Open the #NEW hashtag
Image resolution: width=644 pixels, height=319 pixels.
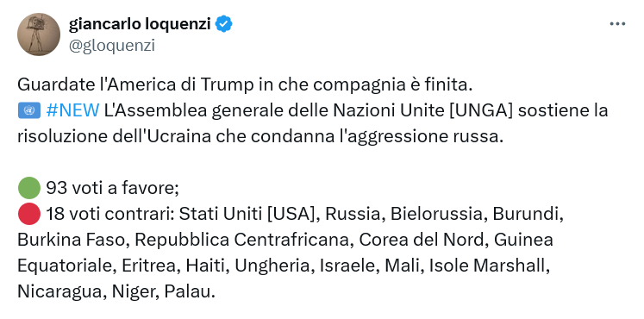tap(73, 111)
